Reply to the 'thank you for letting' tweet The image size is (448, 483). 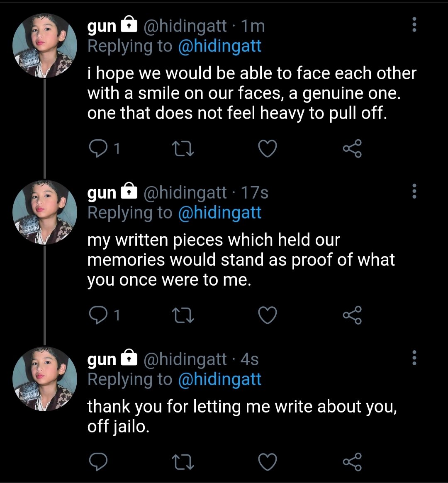point(98,462)
